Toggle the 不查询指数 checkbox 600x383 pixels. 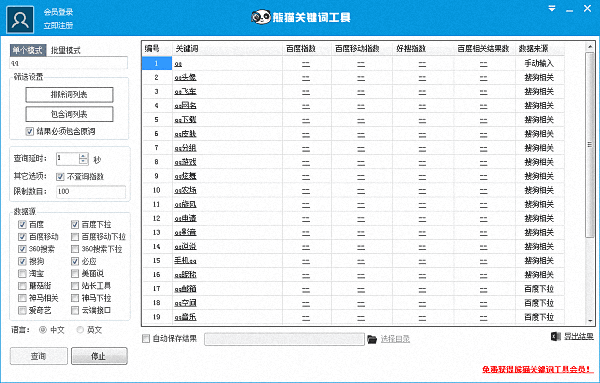tap(60, 177)
